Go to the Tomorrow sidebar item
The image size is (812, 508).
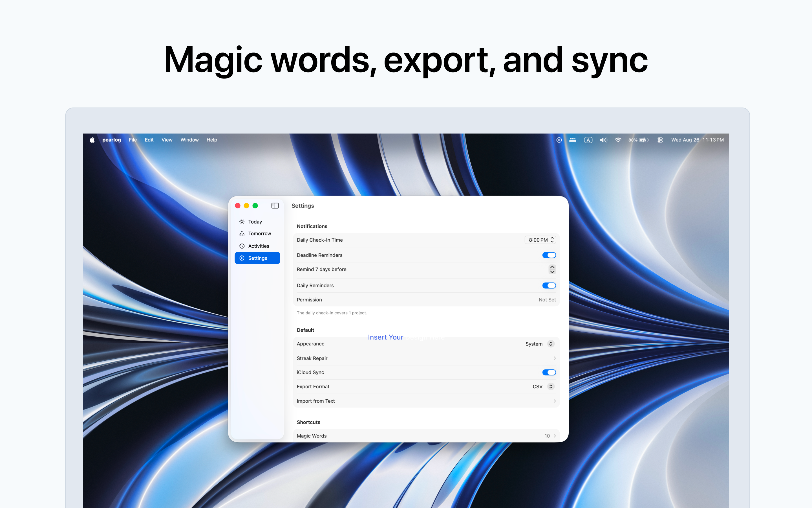click(x=257, y=233)
